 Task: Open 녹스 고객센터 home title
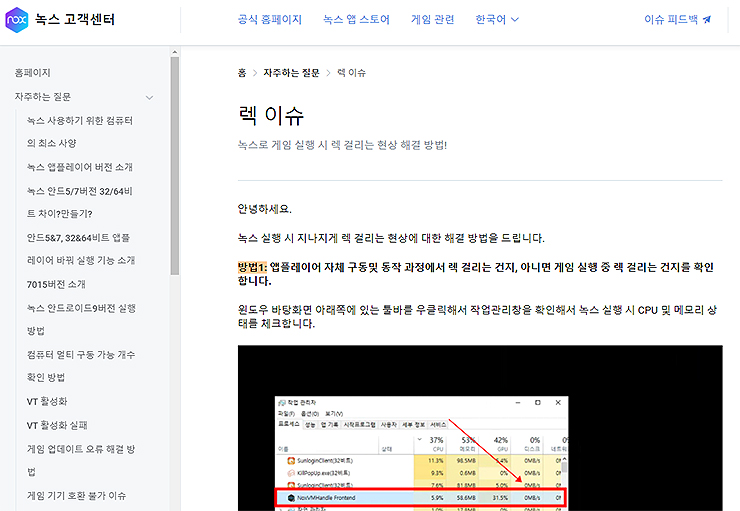click(x=75, y=20)
